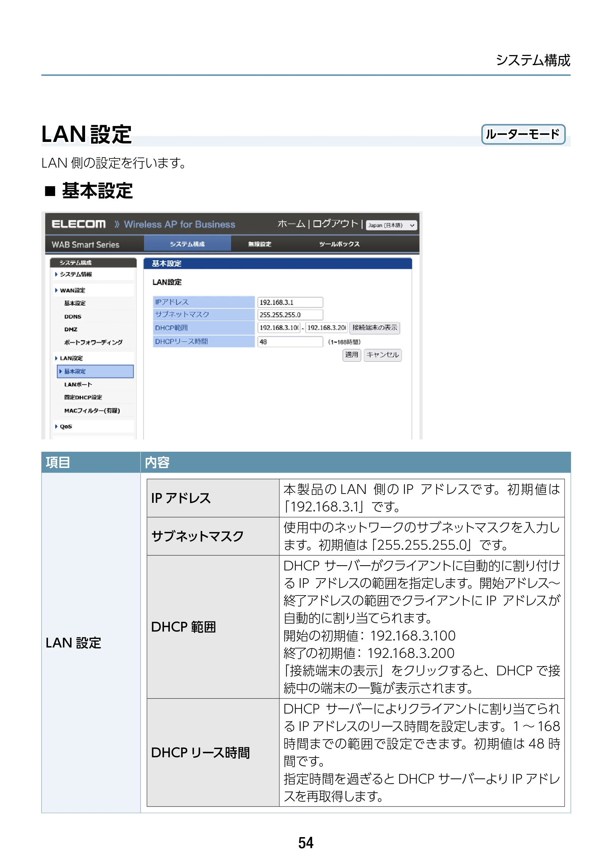Image resolution: width=612 pixels, height=868 pixels.
Task: Click the 接続端末の表示 button
Action: (x=375, y=328)
